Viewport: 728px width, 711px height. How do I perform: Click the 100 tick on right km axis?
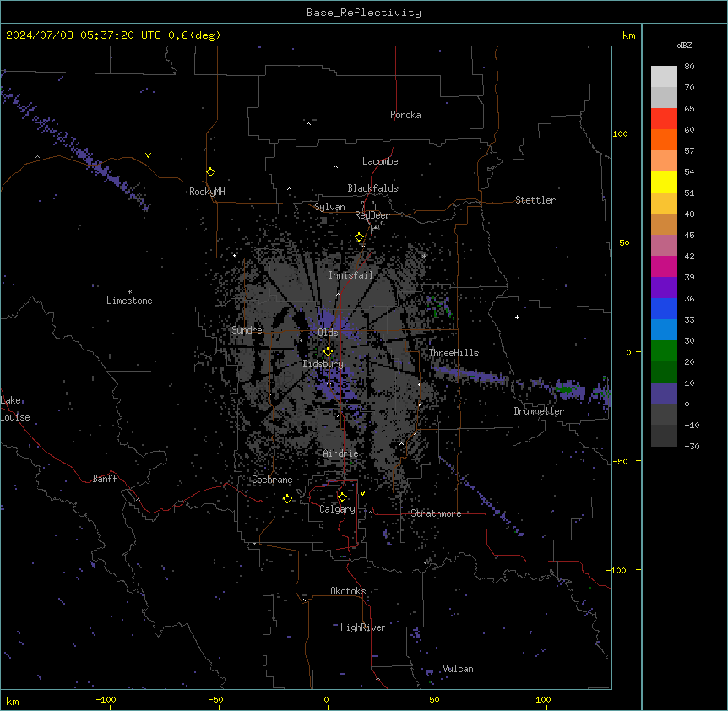620,133
